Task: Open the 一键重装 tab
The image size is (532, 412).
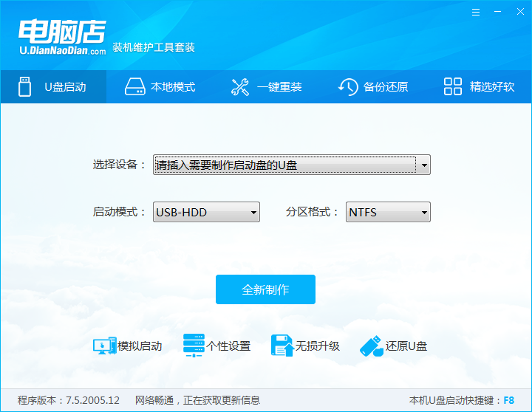Action: click(266, 87)
